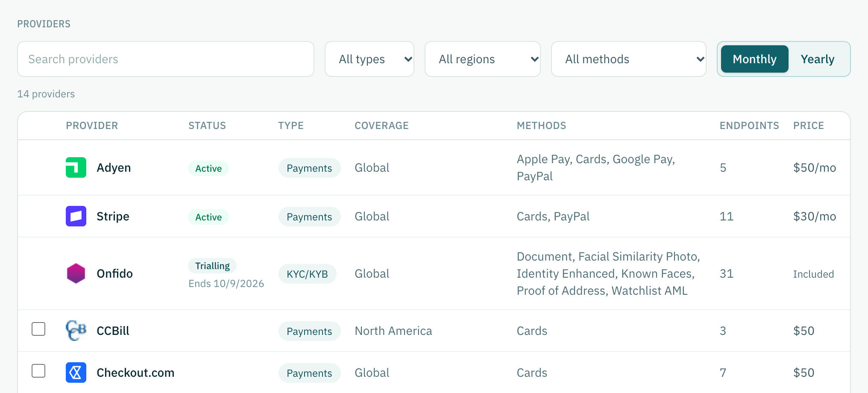Open the All types dropdown
Viewport: 868px width, 393px height.
point(369,59)
